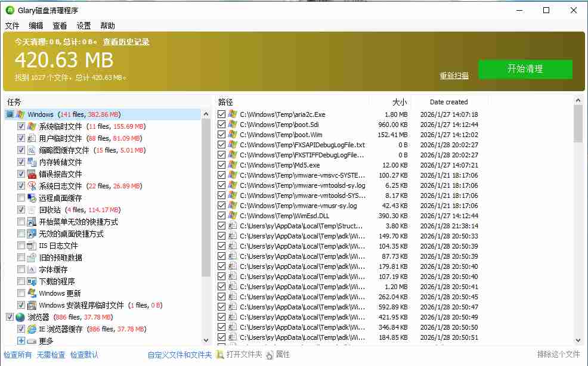Viewport: 588px width, 366px height.
Task: Click the Glary app icon in the title bar
Action: [x=10, y=10]
